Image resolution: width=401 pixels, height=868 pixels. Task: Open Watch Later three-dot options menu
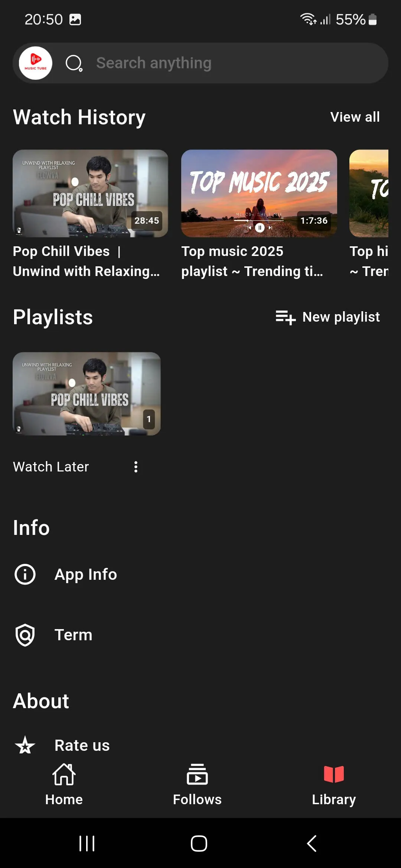pos(136,467)
